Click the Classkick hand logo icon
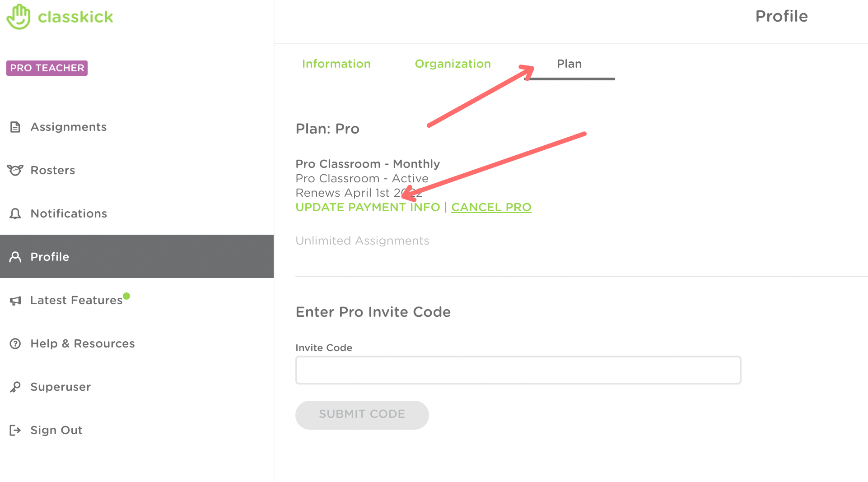This screenshot has width=868, height=482. 19,17
